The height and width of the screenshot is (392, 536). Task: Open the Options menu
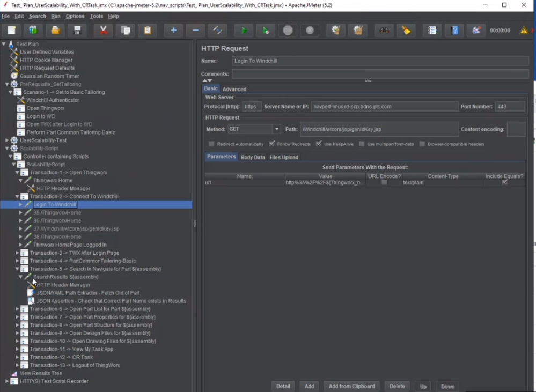75,16
